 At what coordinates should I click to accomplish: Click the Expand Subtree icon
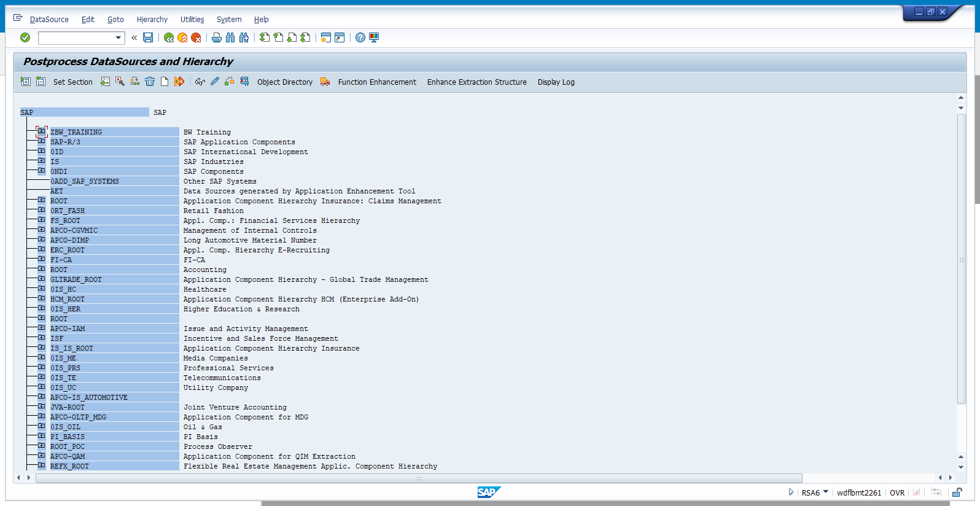[26, 82]
